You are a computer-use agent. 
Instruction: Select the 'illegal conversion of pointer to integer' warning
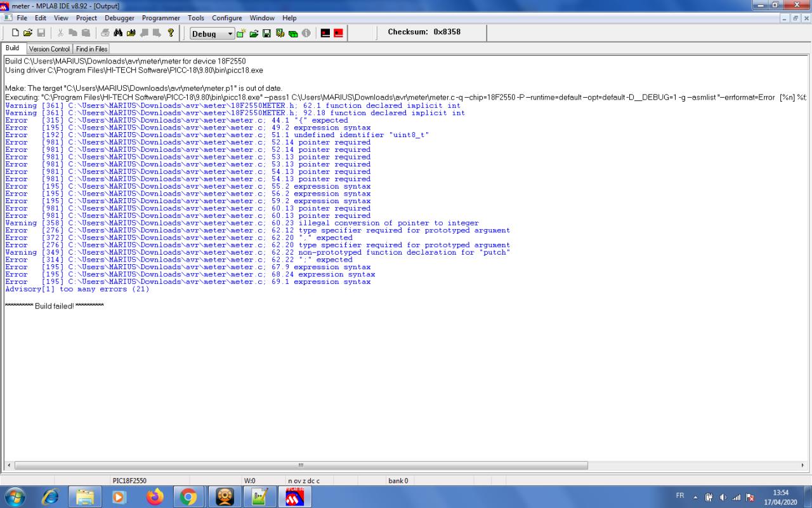[x=242, y=223]
